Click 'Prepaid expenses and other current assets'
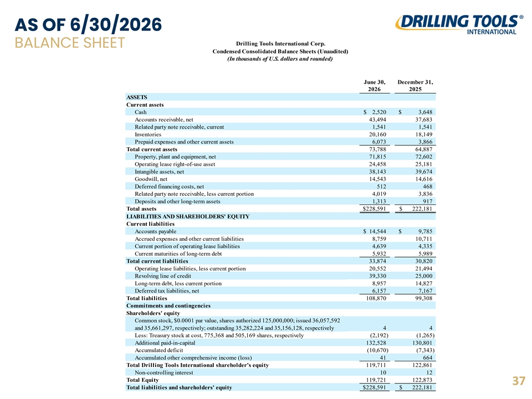The height and width of the screenshot is (399, 532). click(x=184, y=142)
